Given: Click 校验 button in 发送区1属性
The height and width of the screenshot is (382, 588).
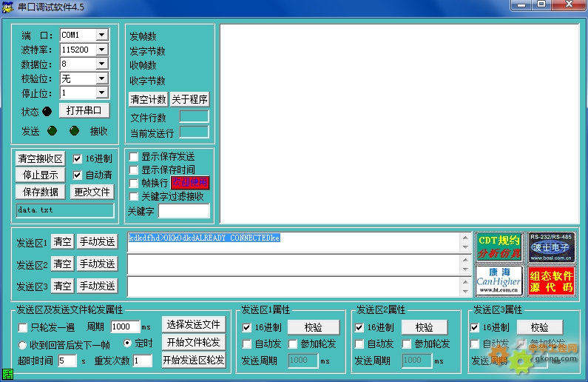Looking at the screenshot, I should point(314,327).
